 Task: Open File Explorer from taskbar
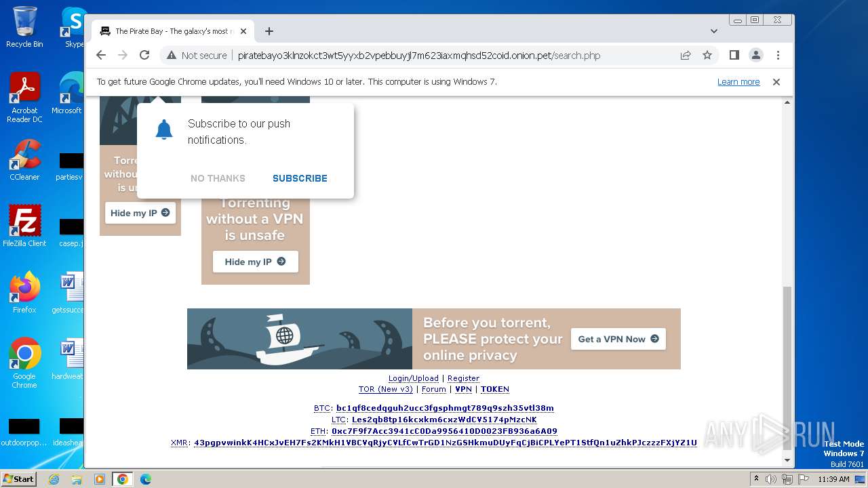click(x=77, y=479)
